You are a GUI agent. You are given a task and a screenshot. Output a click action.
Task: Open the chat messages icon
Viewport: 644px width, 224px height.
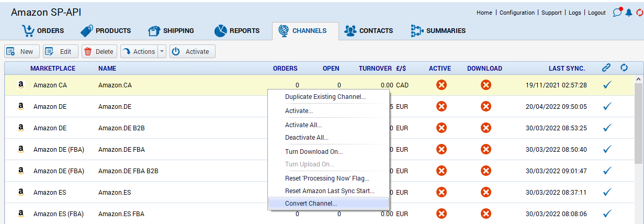(618, 12)
